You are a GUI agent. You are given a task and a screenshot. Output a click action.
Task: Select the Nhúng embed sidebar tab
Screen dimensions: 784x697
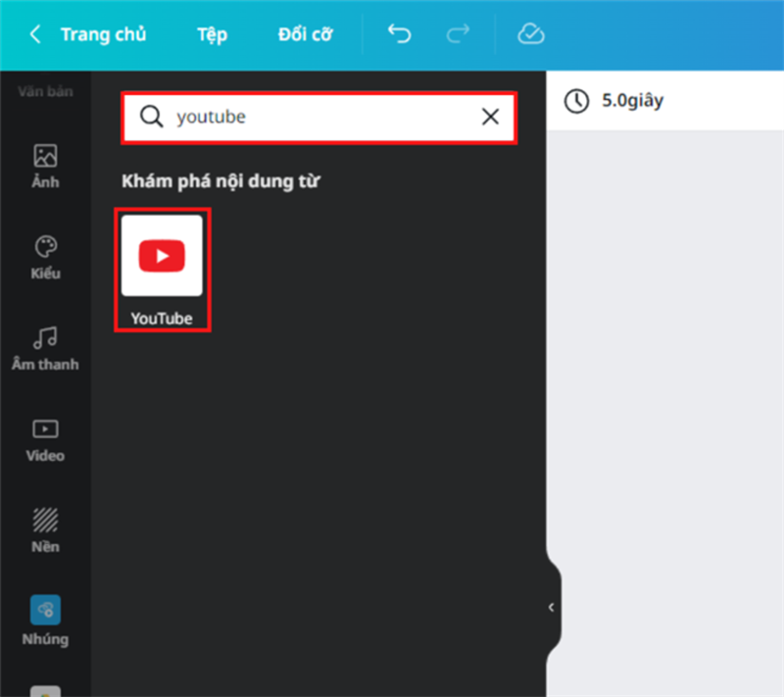45,621
